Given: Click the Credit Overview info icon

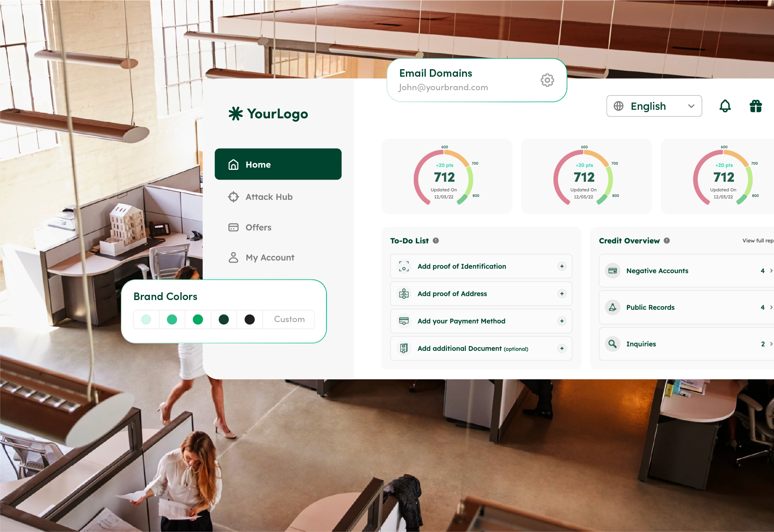Looking at the screenshot, I should coord(667,241).
